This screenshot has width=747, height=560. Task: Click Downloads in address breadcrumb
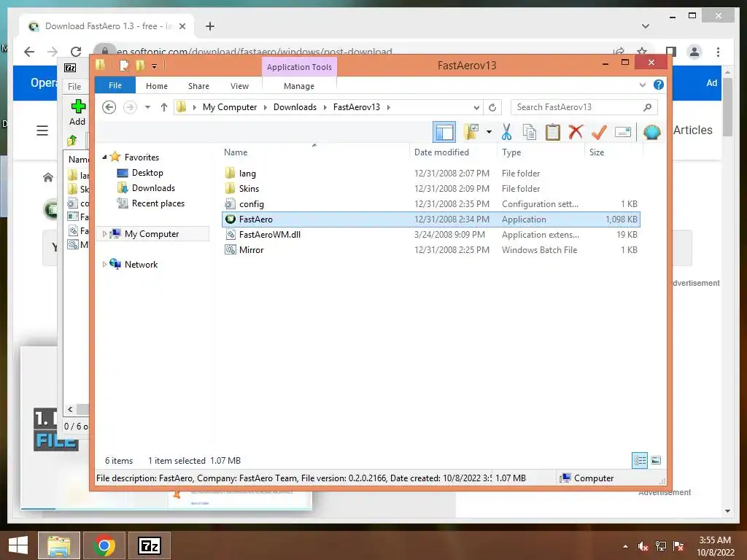tap(295, 107)
